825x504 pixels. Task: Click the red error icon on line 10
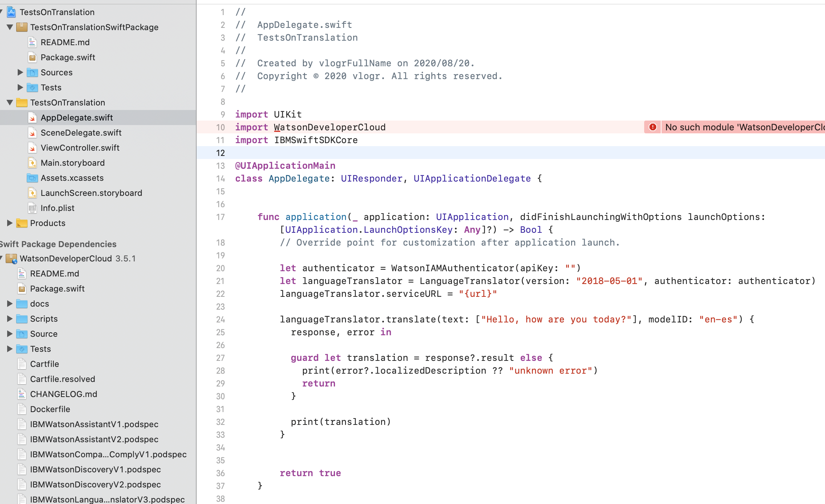pyautogui.click(x=652, y=127)
